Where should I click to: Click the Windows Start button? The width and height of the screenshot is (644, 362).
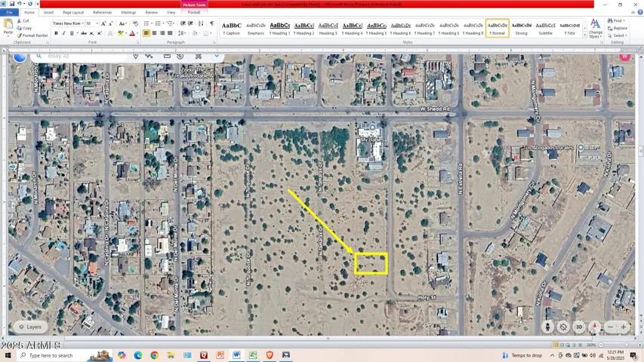(x=8, y=355)
